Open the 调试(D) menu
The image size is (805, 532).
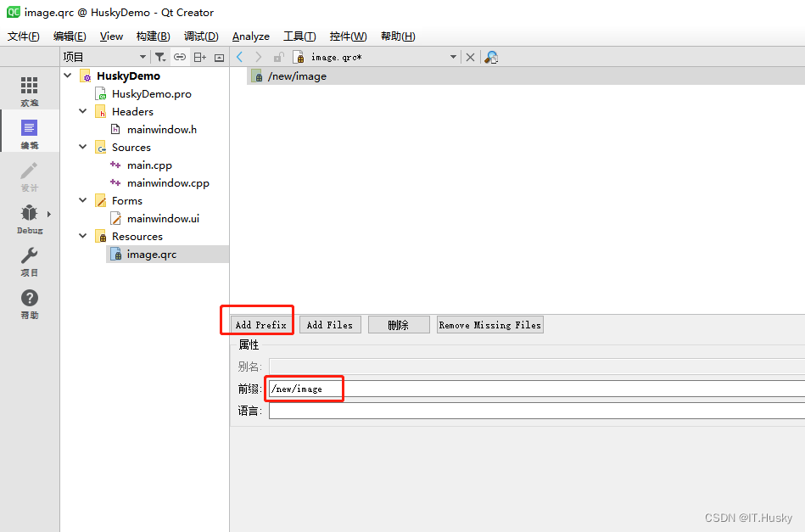tap(201, 36)
